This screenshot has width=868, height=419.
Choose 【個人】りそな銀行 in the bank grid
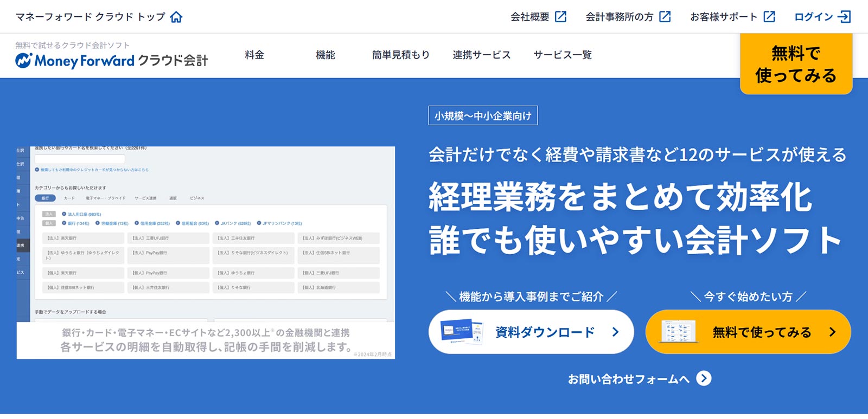(253, 287)
